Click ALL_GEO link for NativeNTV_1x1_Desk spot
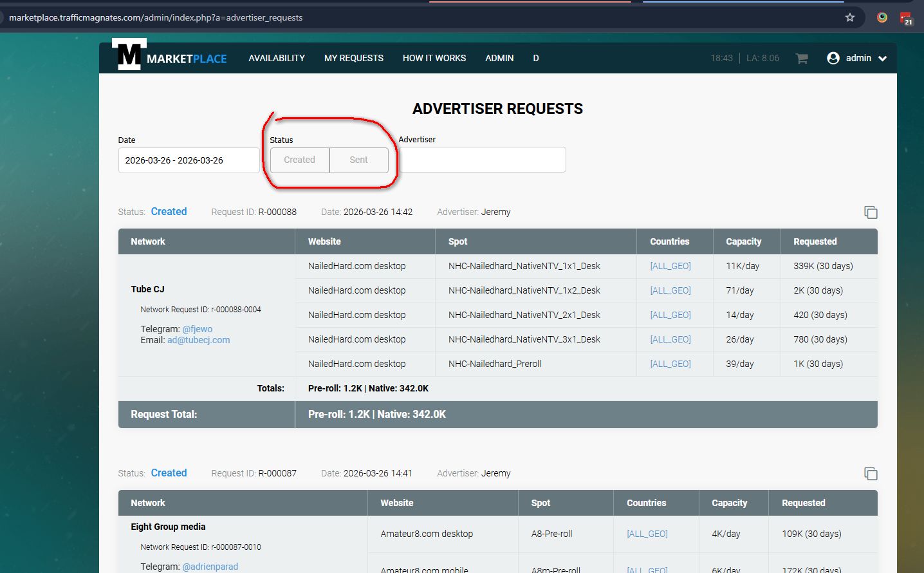Screen dimensions: 924x573 tap(670, 266)
